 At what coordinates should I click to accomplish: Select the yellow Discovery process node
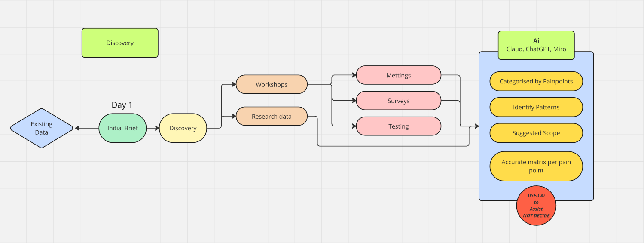[x=183, y=128]
